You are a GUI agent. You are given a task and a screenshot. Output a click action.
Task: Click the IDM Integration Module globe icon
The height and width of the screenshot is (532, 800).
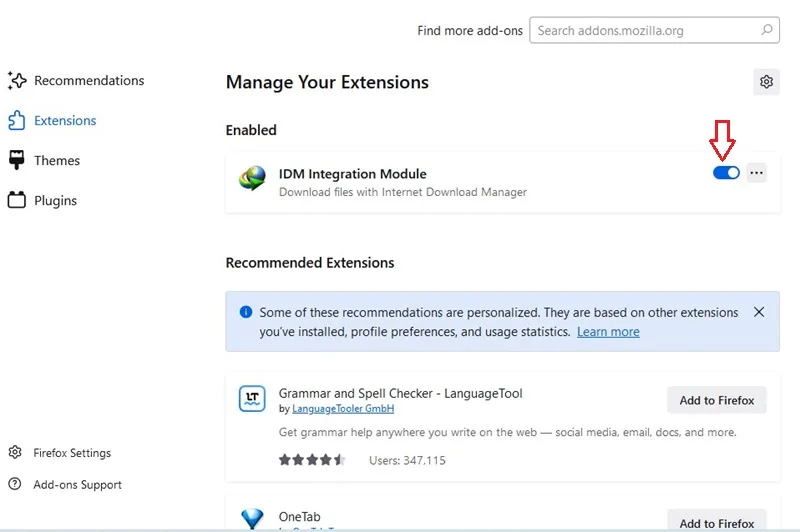tap(253, 178)
